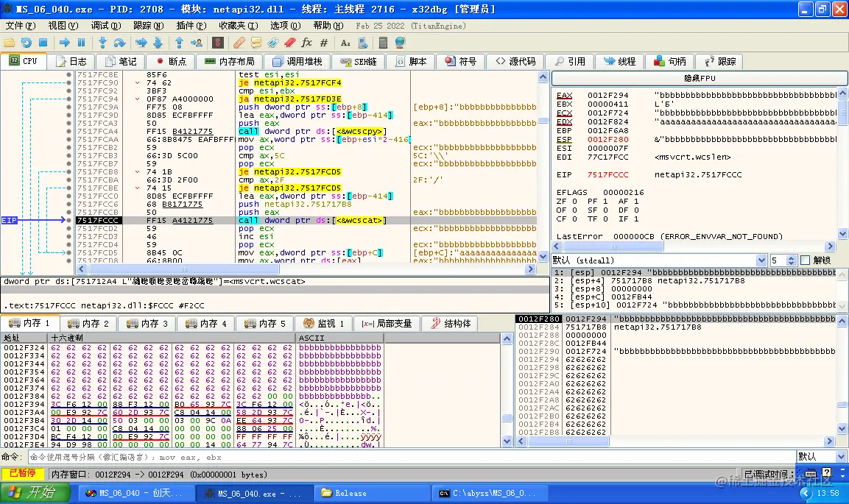
Task: Open the string search Az icon
Action: [345, 43]
